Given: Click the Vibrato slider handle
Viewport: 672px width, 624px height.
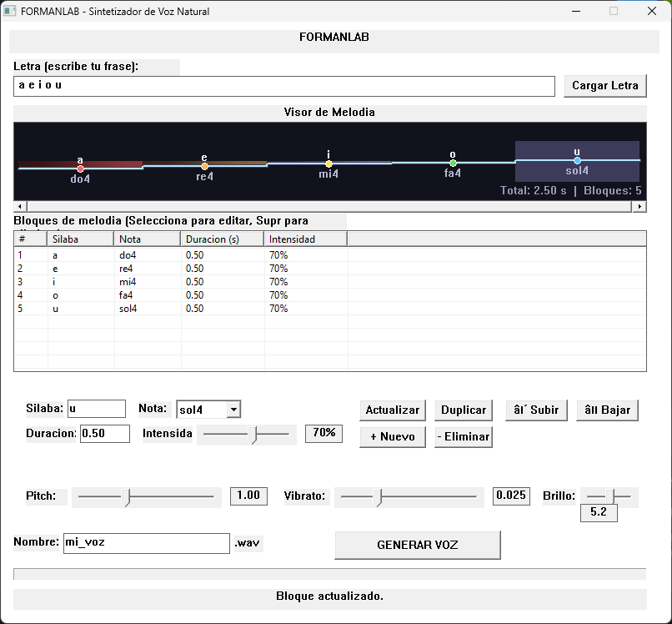Looking at the screenshot, I should (378, 497).
